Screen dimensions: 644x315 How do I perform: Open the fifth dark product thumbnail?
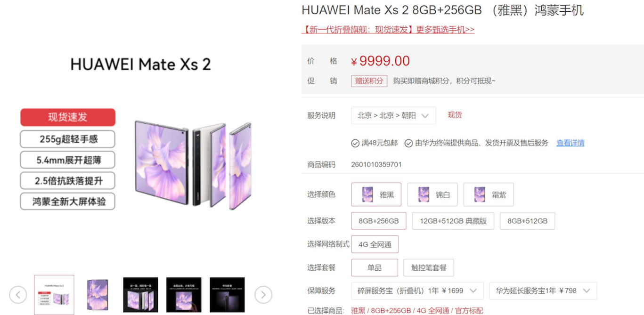[227, 295]
